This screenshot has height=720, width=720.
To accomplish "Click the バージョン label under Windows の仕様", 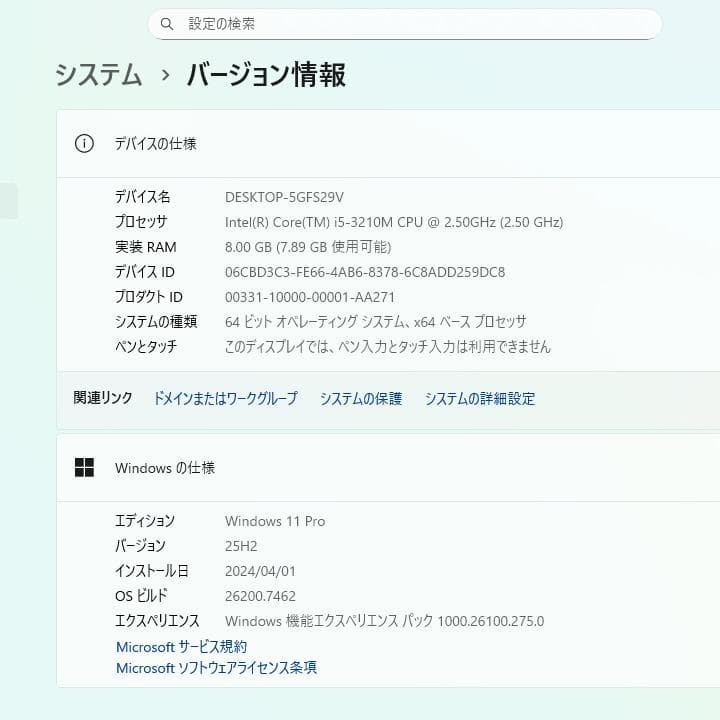I will pos(140,546).
